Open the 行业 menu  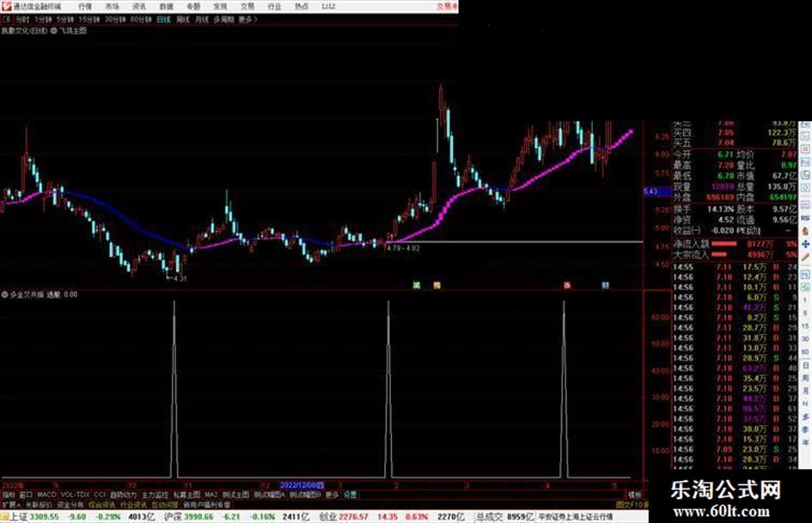(x=274, y=7)
